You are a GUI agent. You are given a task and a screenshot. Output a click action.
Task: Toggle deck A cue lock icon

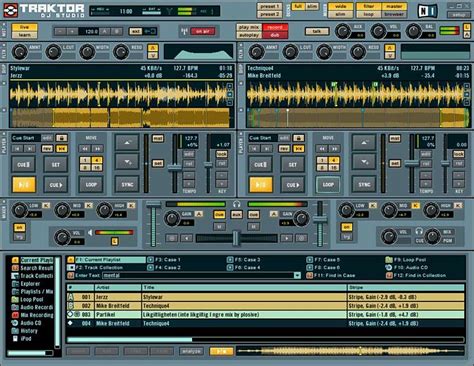tap(62, 138)
